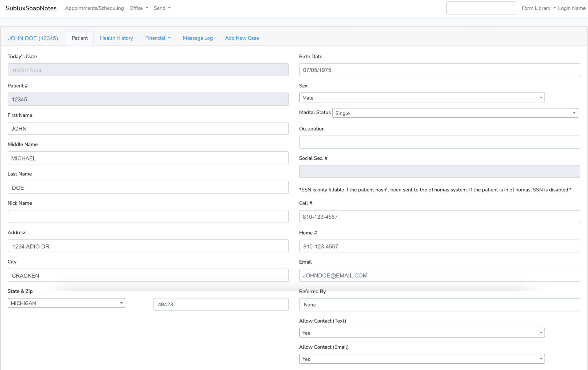Focus the Middle Name field
Image resolution: width=588 pixels, height=370 pixels.
point(148,158)
